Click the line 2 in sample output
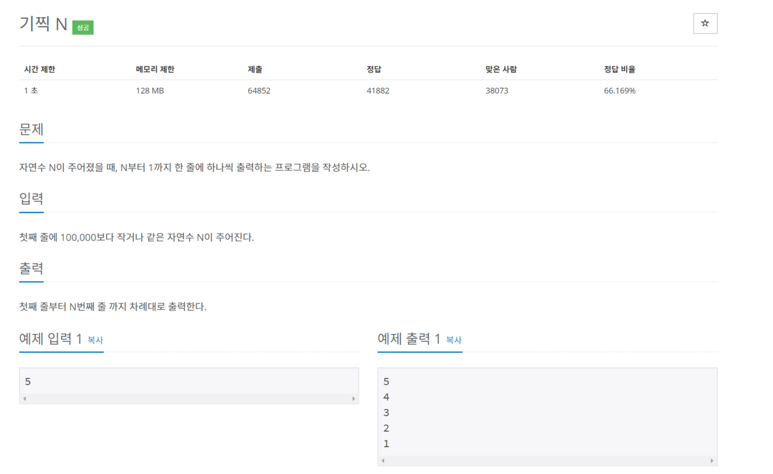Screen dimensions: 773x474 point(386,428)
